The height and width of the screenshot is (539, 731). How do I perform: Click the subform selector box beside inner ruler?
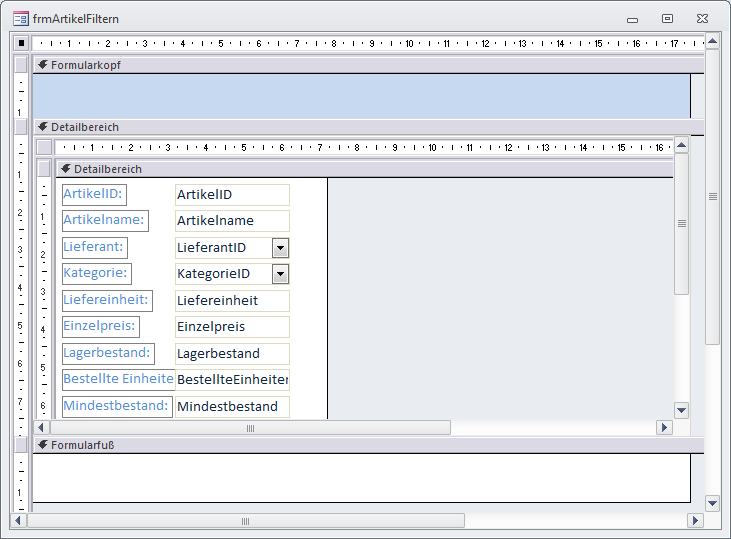pyautogui.click(x=44, y=147)
